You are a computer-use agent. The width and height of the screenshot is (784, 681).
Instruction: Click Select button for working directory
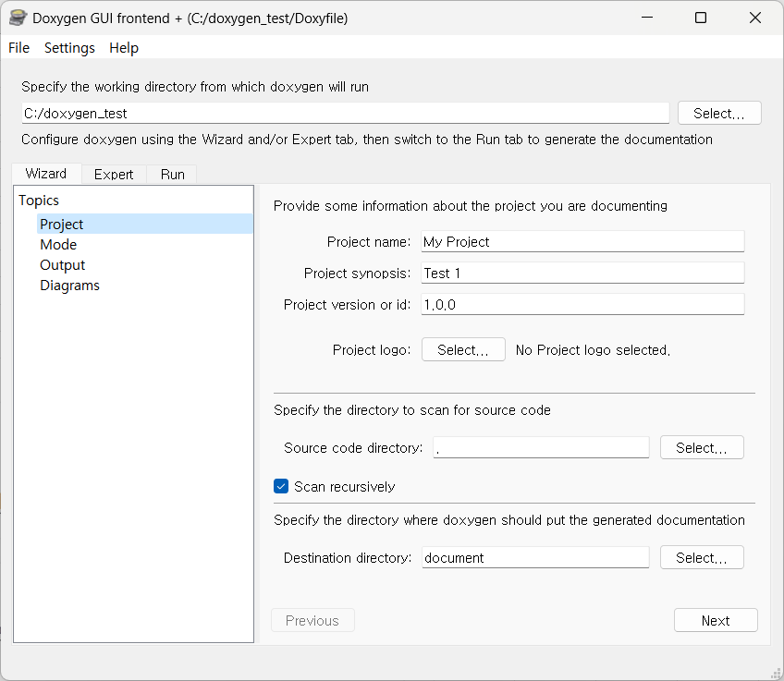(719, 113)
